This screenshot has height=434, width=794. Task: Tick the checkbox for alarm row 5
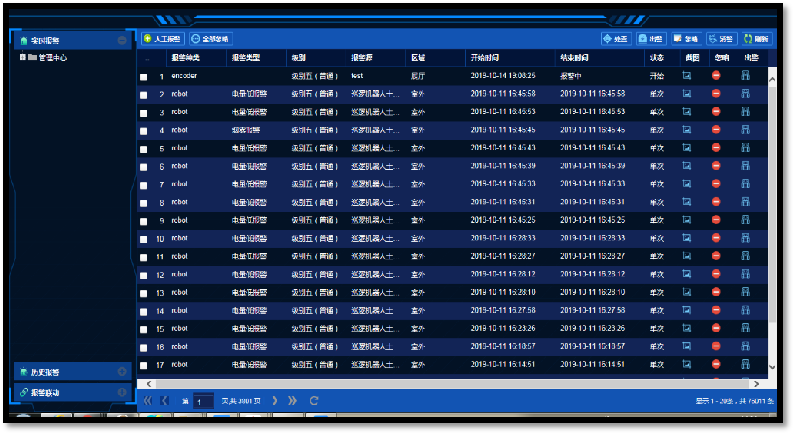[144, 149]
